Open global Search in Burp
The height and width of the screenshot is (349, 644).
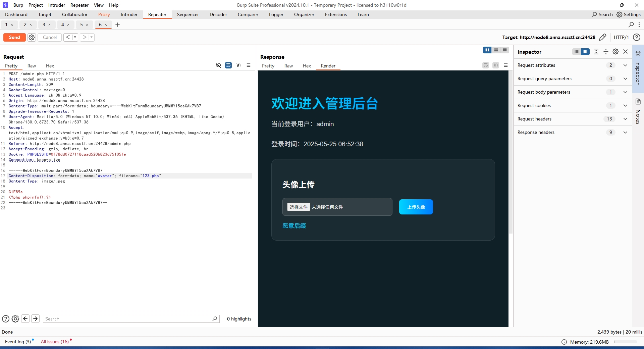pyautogui.click(x=602, y=14)
